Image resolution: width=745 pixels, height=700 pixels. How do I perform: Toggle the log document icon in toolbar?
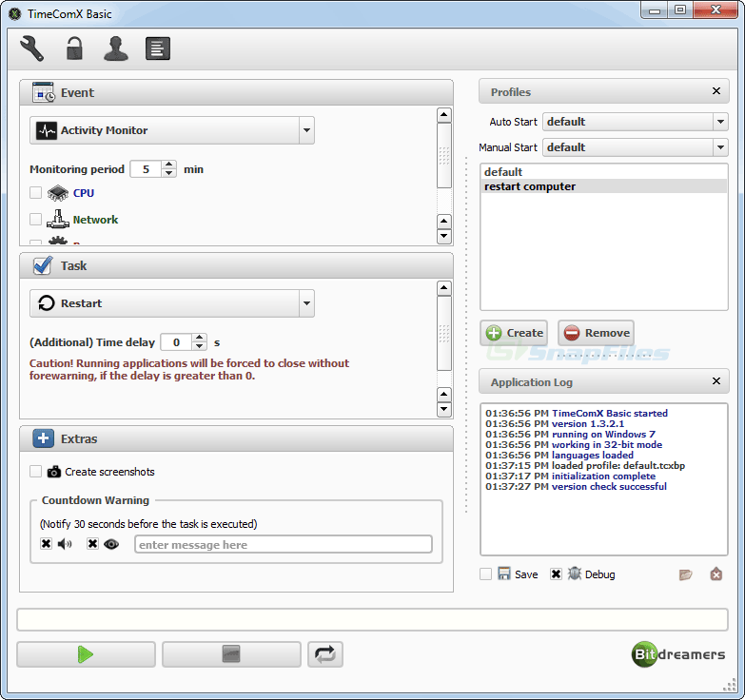[x=158, y=49]
